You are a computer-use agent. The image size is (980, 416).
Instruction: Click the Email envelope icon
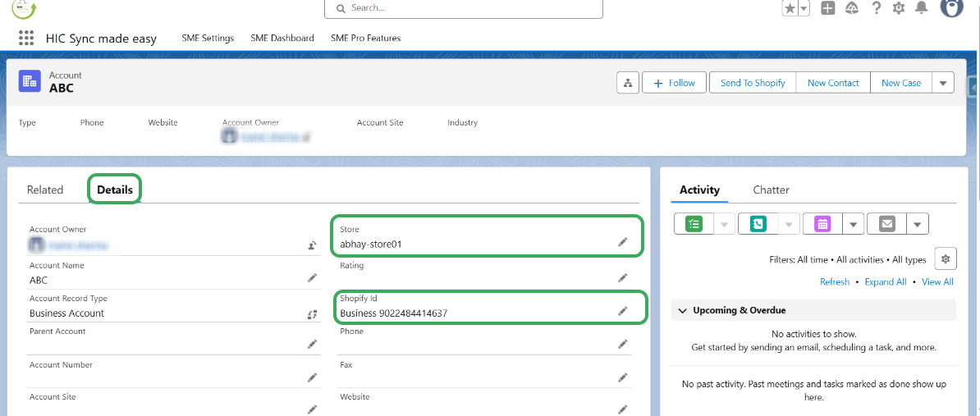[x=886, y=224]
